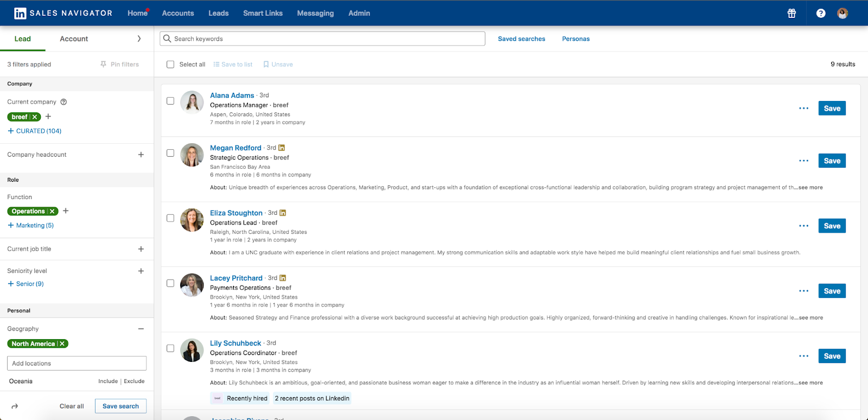This screenshot has height=420, width=868.
Task: Switch to the Account filter tab
Action: click(74, 39)
